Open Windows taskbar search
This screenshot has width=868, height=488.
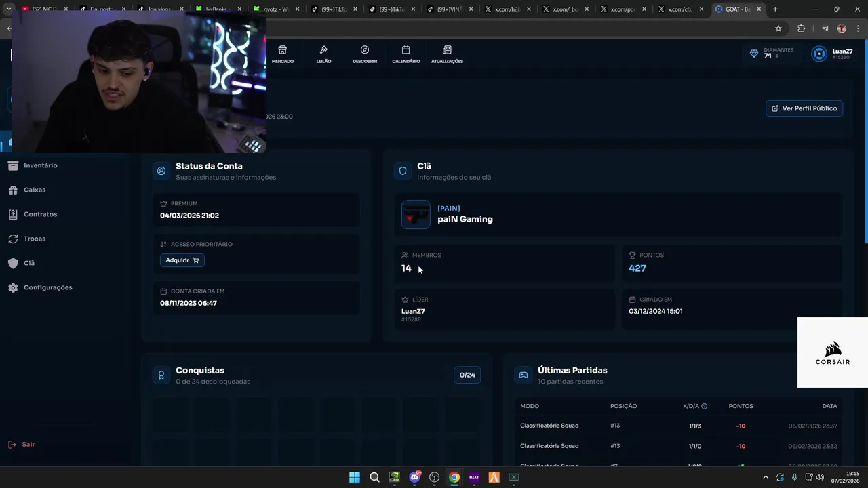click(x=374, y=477)
